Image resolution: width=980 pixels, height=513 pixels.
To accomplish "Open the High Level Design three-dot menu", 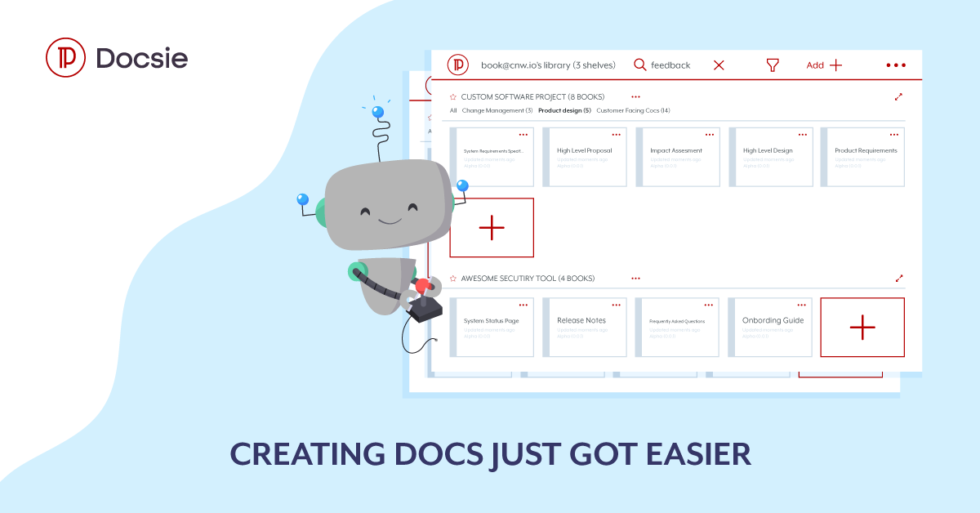I will [802, 134].
